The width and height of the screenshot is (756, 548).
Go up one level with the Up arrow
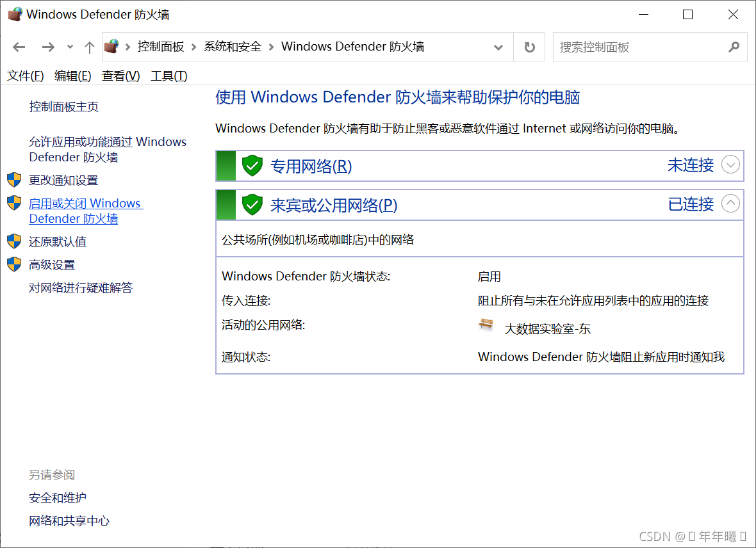89,47
